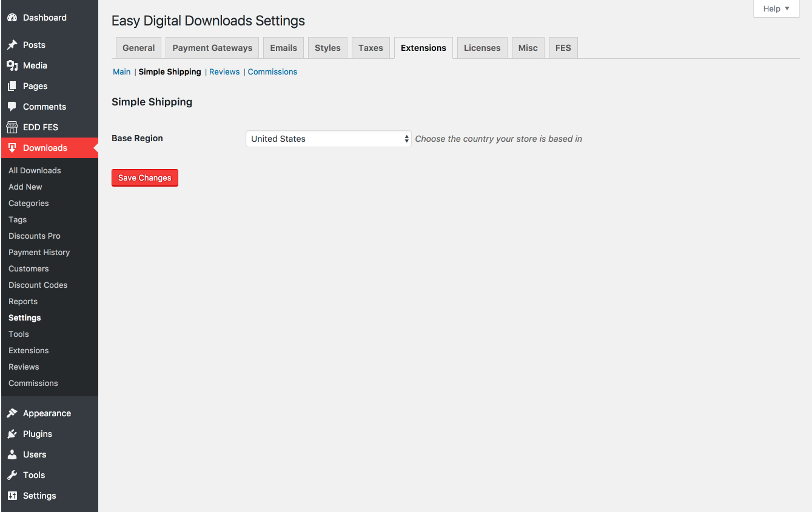Viewport: 812px width, 512px height.
Task: Expand the Help panel dropdown
Action: click(776, 8)
